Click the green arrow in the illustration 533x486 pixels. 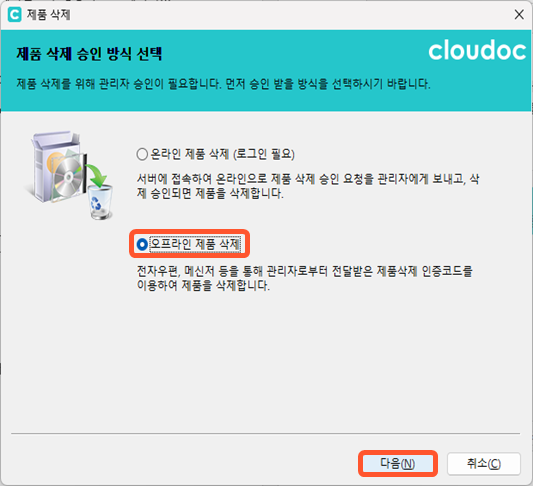pyautogui.click(x=97, y=176)
